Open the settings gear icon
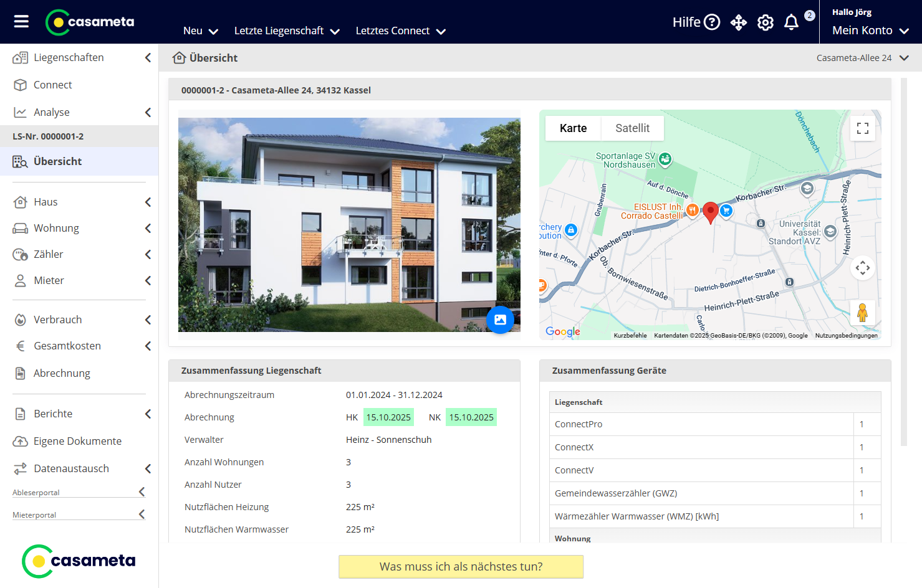Image resolution: width=922 pixels, height=588 pixels. (x=765, y=23)
